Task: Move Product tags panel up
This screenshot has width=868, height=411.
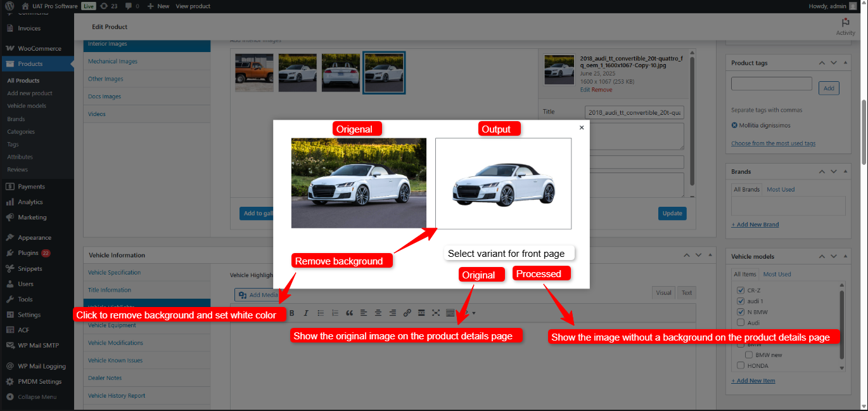Action: (822, 63)
